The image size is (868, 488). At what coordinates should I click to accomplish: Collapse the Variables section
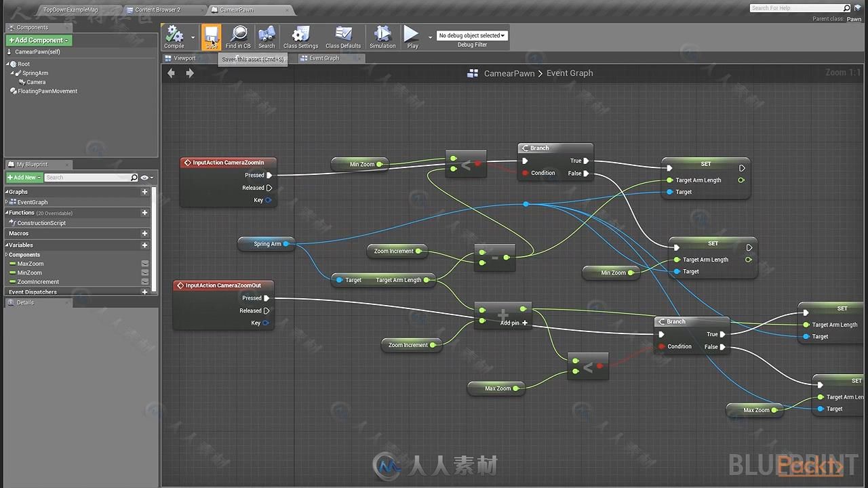tap(7, 245)
